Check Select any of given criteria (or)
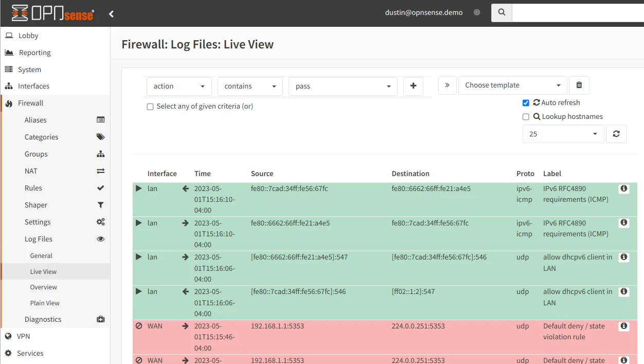This screenshot has width=644, height=364. pos(150,107)
